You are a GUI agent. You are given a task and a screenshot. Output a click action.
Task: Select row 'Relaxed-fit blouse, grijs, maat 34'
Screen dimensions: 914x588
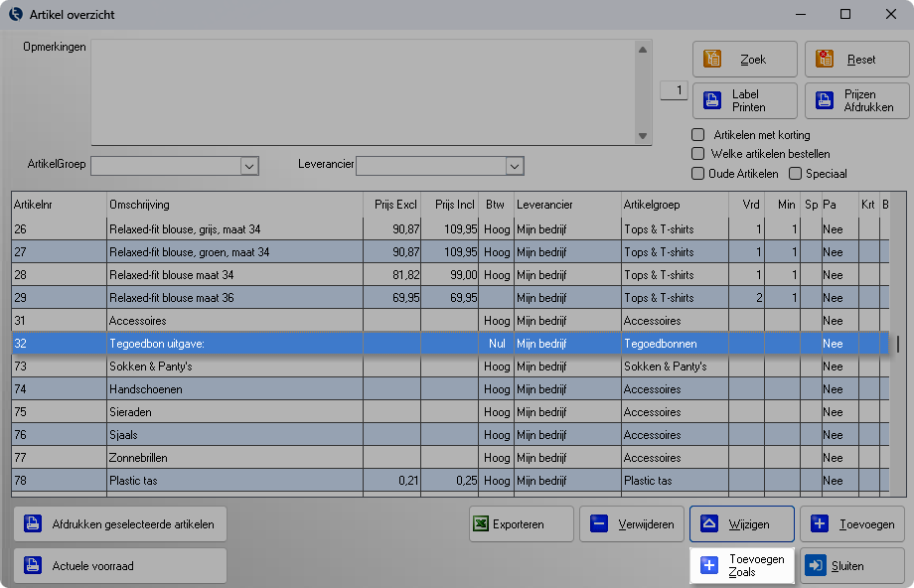click(x=450, y=229)
